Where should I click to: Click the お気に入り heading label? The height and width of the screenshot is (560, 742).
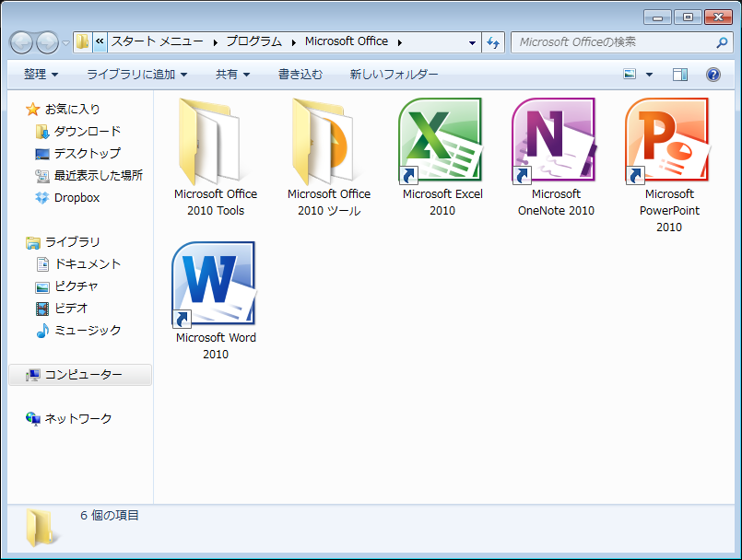73,110
